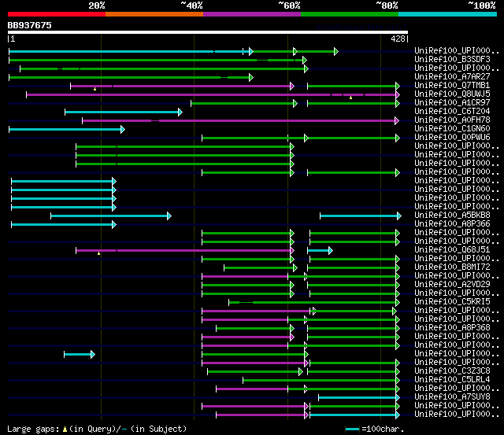
Task: Click the yellow gap marker in Q68J51 row
Action: click(99, 253)
